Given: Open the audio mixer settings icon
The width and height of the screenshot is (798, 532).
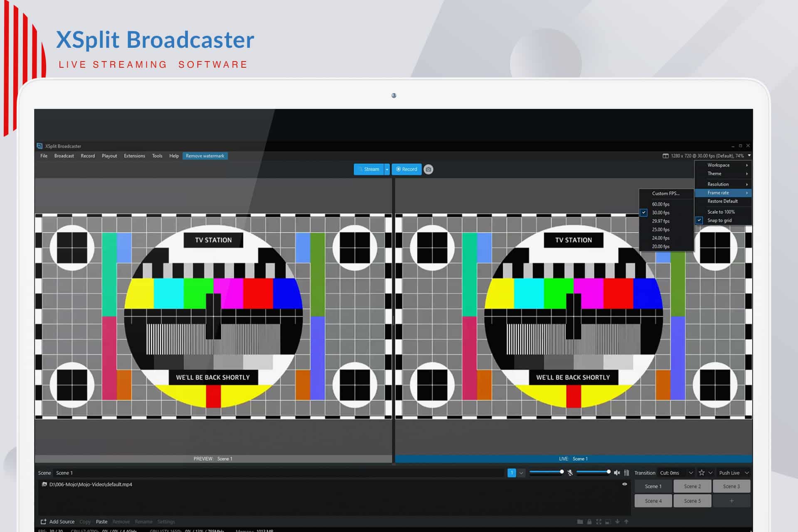Looking at the screenshot, I should [626, 473].
